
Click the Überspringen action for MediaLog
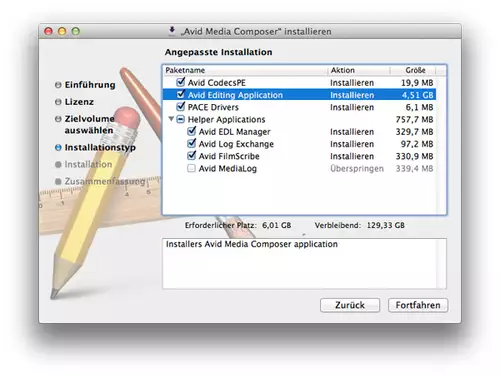coord(357,169)
